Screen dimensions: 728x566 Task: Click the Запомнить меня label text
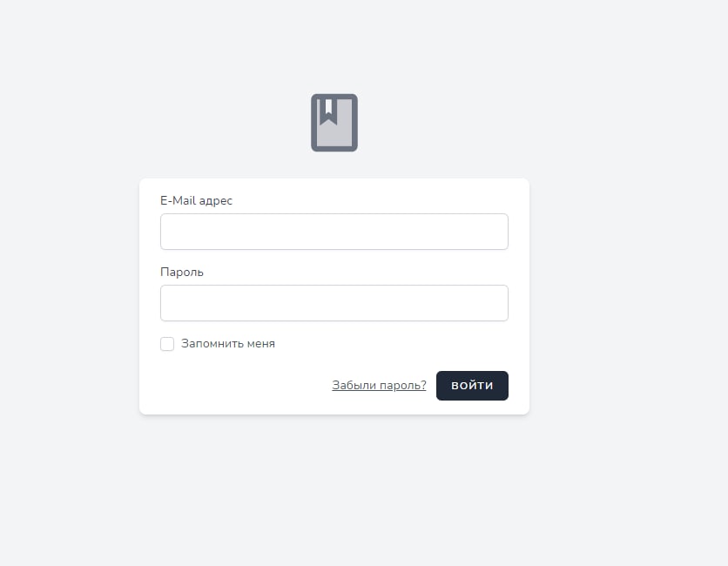[228, 344]
